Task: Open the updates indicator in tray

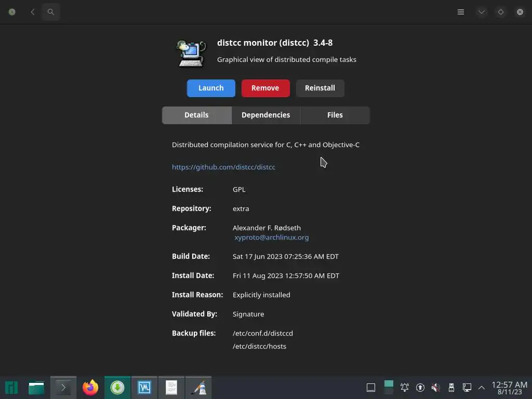Action: [420, 388]
